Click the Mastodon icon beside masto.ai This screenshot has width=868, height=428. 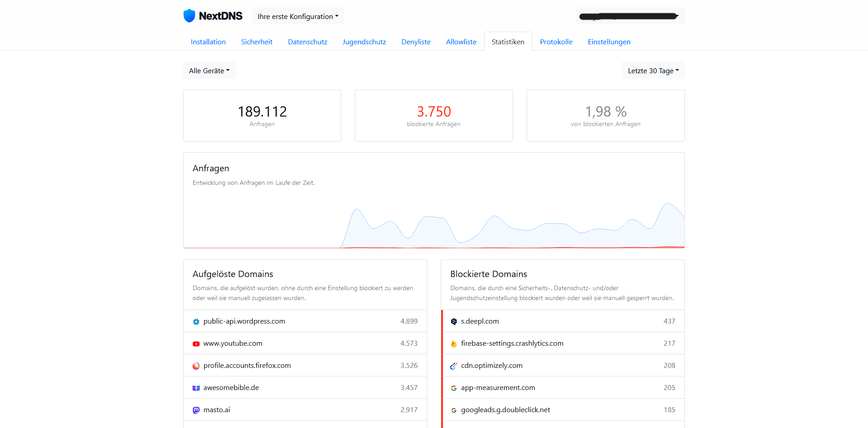point(196,410)
